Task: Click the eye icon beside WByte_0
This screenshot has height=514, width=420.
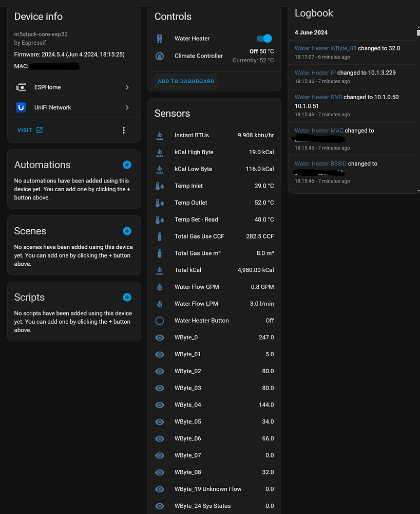Action: [x=160, y=337]
